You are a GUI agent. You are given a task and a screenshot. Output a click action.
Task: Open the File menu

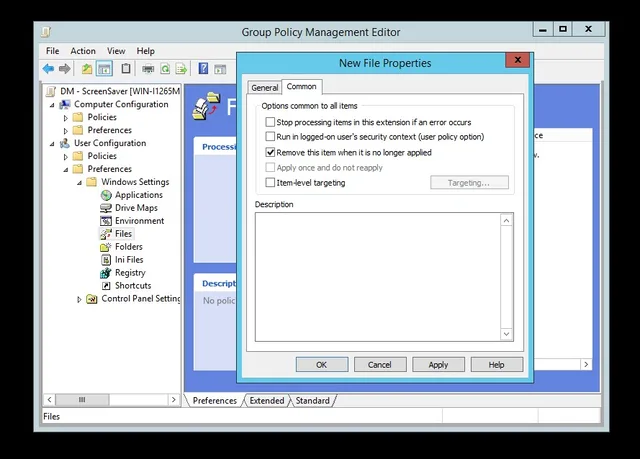(x=52, y=51)
